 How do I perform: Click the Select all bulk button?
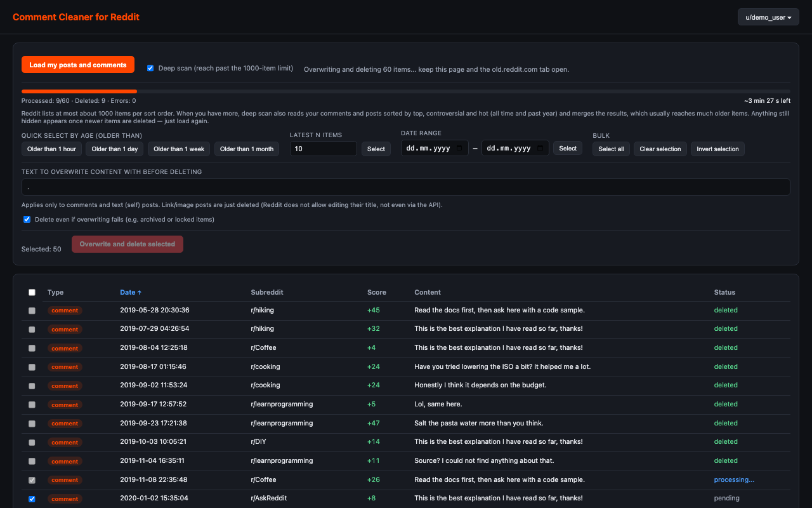coord(611,149)
